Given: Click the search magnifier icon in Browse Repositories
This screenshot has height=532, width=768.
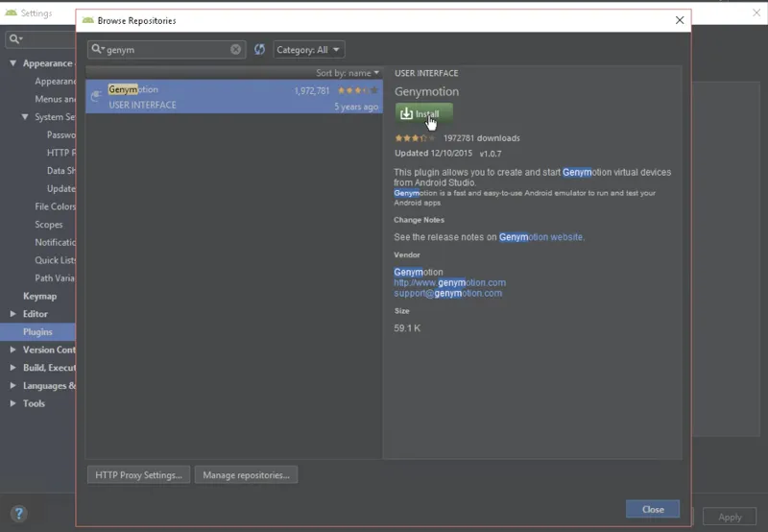Looking at the screenshot, I should (x=98, y=49).
